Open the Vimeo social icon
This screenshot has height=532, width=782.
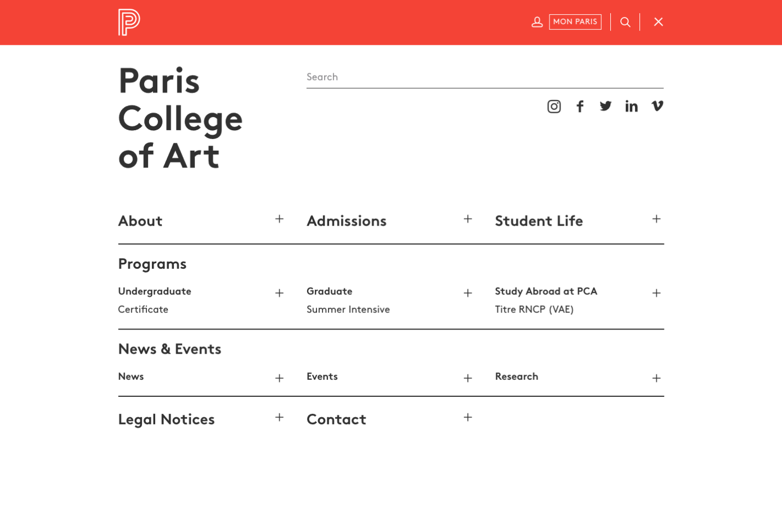click(657, 106)
